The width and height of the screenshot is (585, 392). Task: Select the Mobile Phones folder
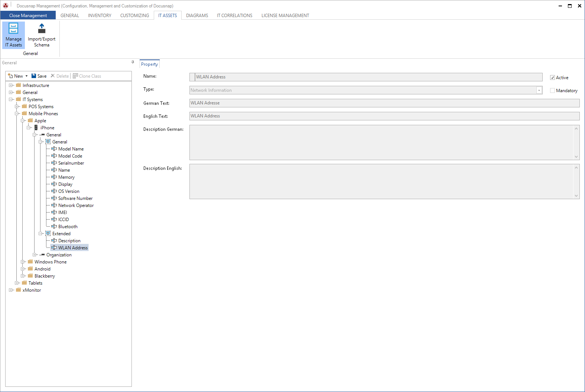tap(43, 114)
